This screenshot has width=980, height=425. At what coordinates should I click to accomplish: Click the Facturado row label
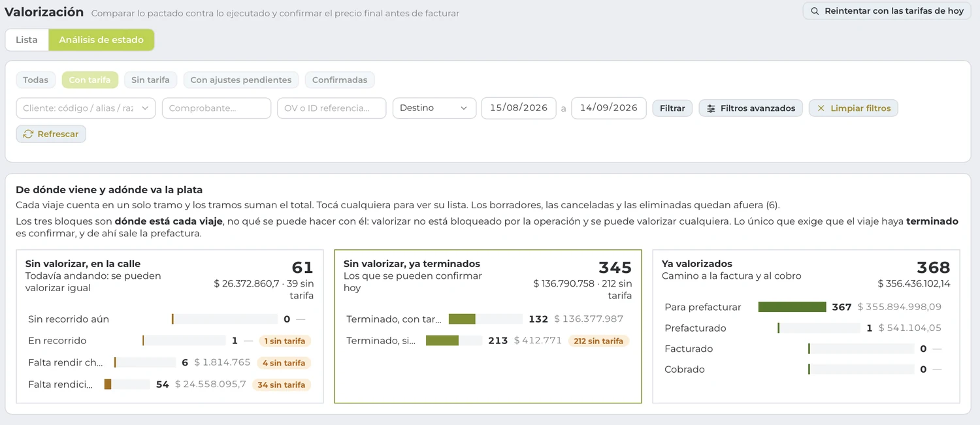coord(689,349)
